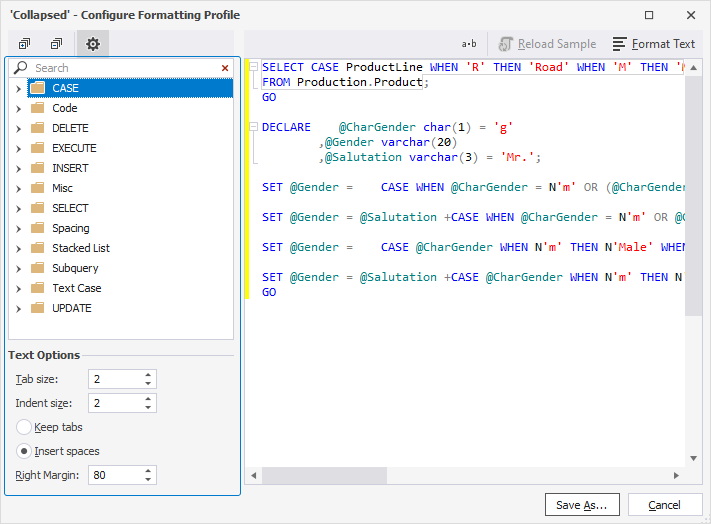This screenshot has width=711, height=524.
Task: Expand the Stacked List folder node
Action: point(18,248)
